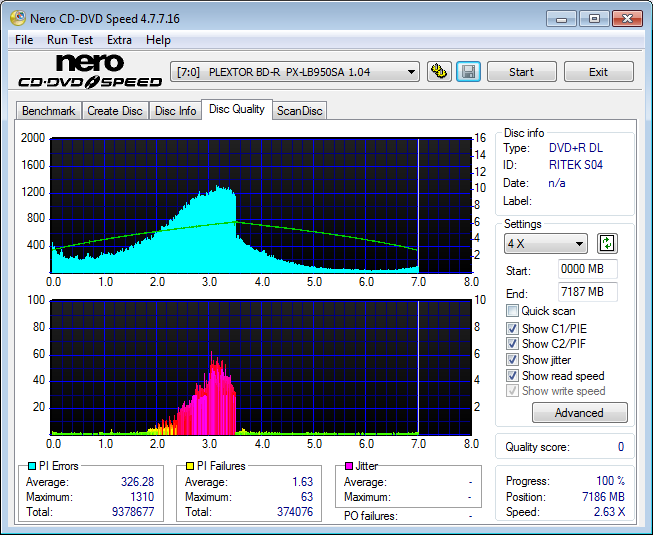The width and height of the screenshot is (653, 535).
Task: Toggle Show read speed checkbox
Action: point(512,376)
